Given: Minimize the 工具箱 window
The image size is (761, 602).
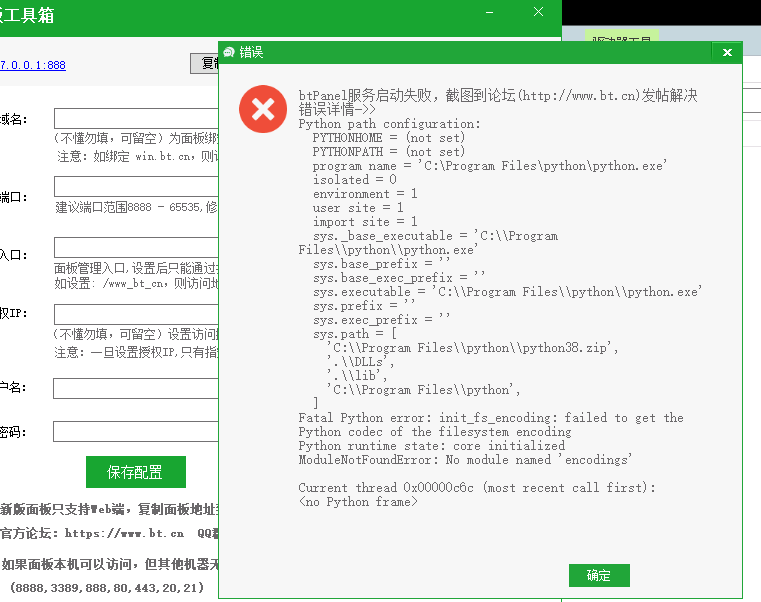Looking at the screenshot, I should [489, 13].
